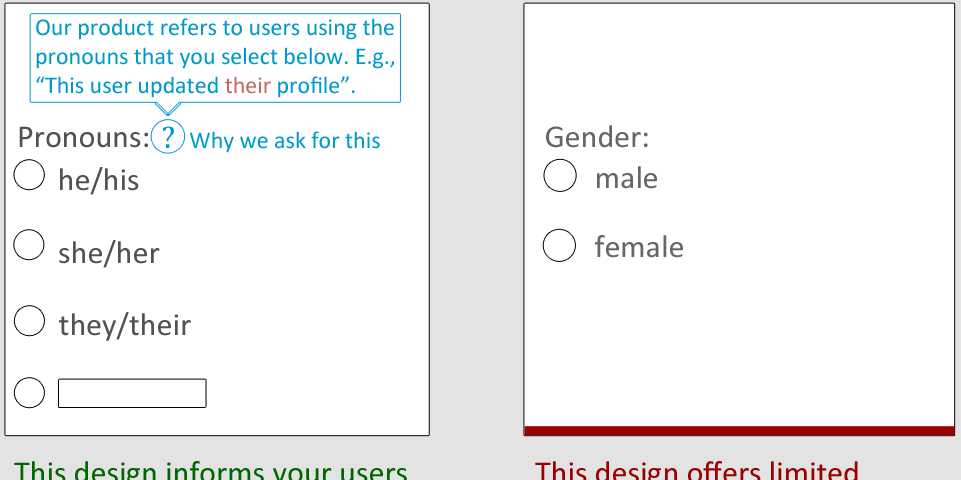The image size is (961, 480).
Task: Click the Gender field label
Action: coord(597,137)
